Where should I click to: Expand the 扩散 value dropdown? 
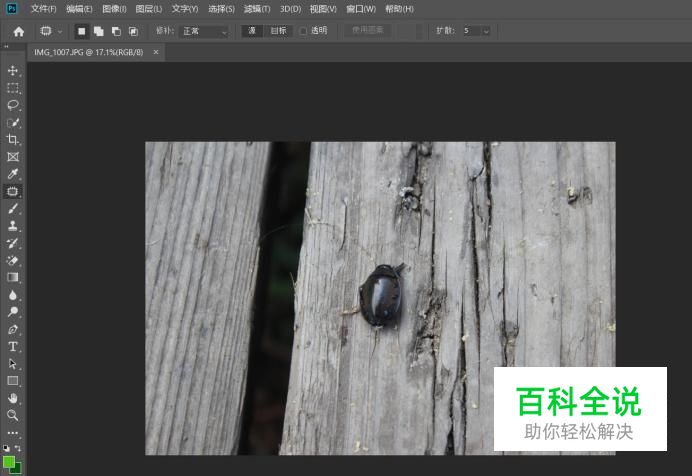(486, 31)
